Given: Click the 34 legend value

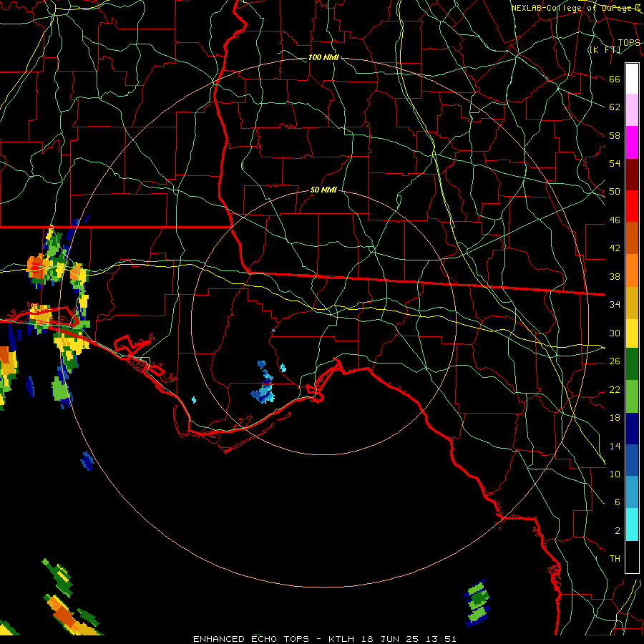Looking at the screenshot, I should pyautogui.click(x=615, y=305).
